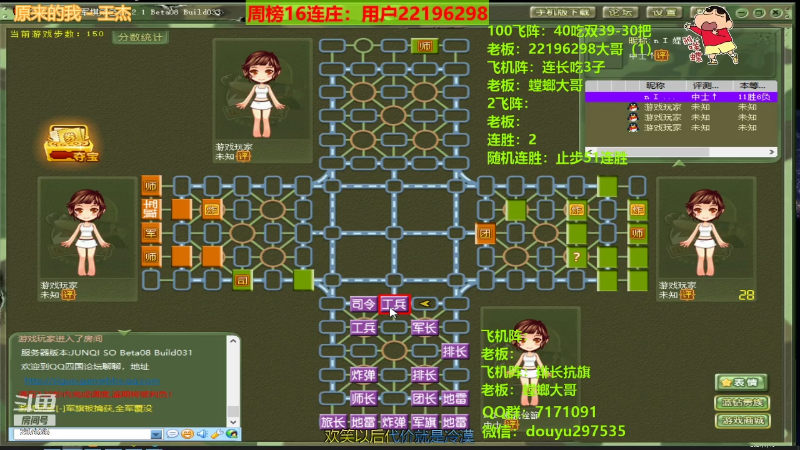Viewport: 800px width, 450px height.
Task: Open the chat input dropdown arrow
Action: tap(156, 434)
